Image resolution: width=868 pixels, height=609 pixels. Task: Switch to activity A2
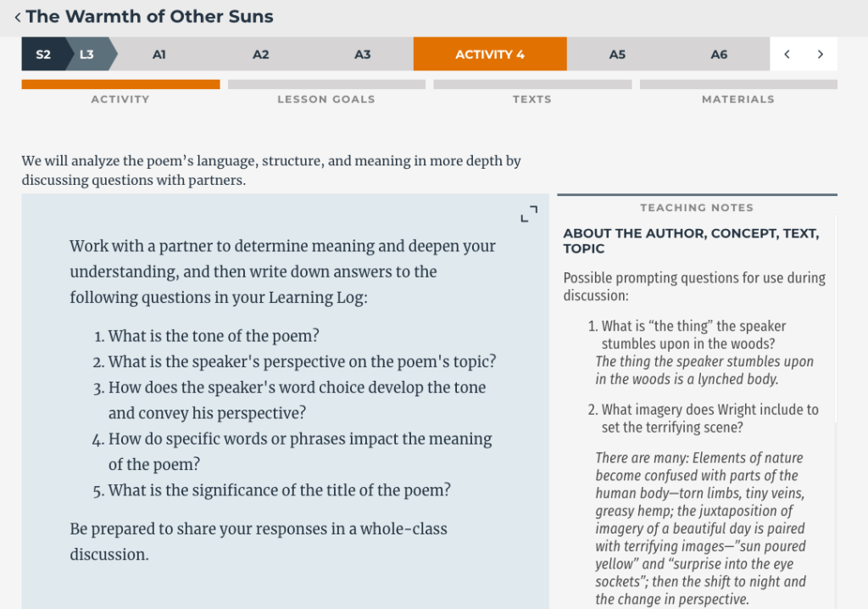point(261,54)
